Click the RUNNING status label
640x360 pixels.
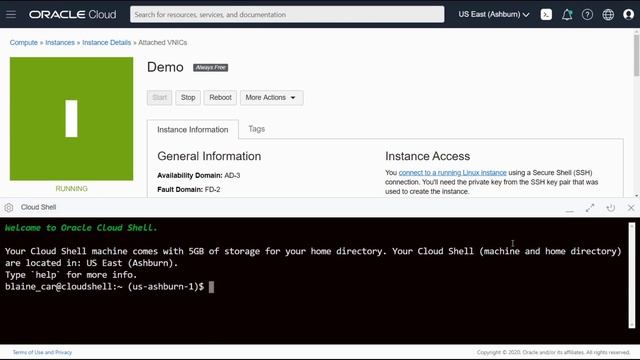click(x=71, y=189)
